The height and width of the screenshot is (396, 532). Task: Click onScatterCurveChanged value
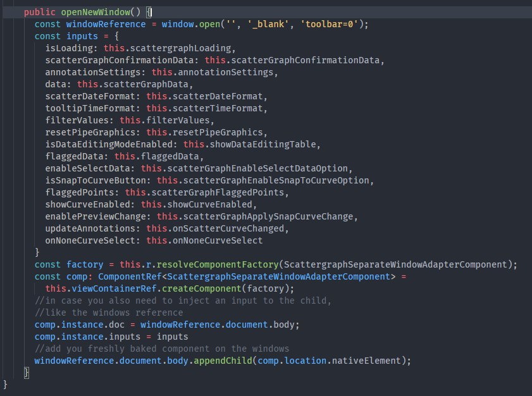(x=228, y=229)
